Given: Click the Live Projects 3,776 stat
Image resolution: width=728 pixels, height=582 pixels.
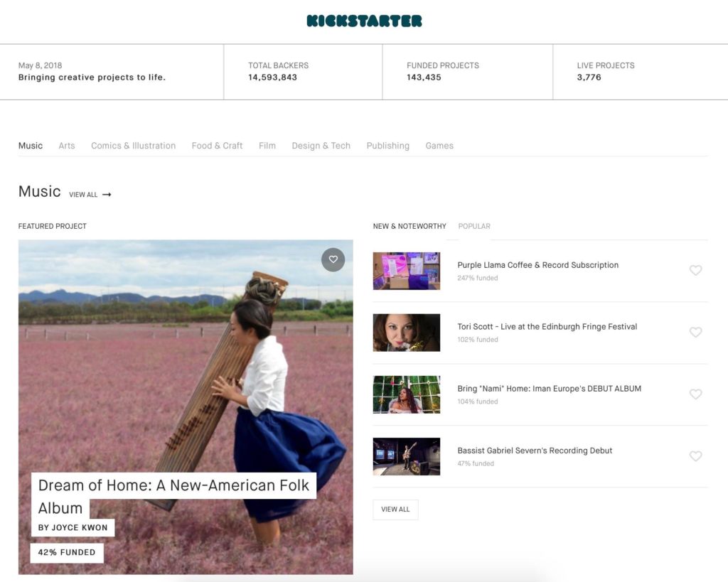Looking at the screenshot, I should [x=606, y=72].
